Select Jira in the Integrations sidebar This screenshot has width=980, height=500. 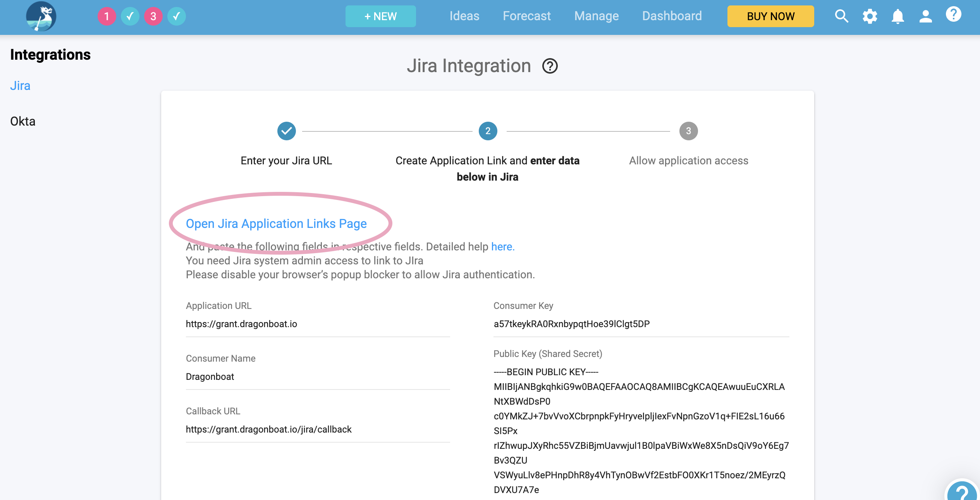(x=20, y=86)
